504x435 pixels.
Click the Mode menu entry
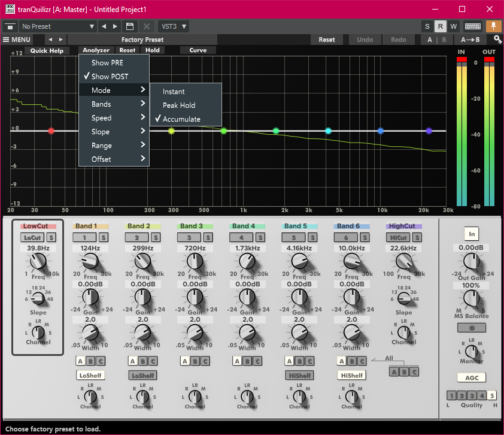coord(114,90)
